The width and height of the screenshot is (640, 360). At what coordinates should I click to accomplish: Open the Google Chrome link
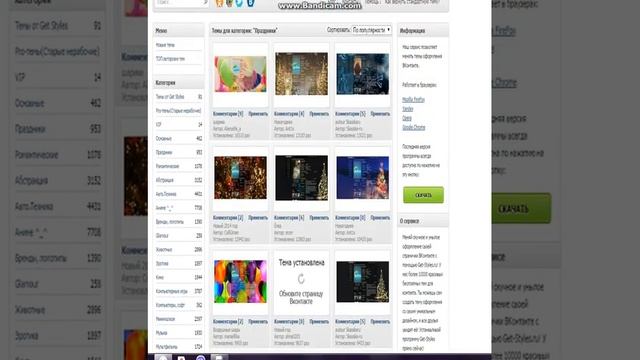pyautogui.click(x=413, y=128)
